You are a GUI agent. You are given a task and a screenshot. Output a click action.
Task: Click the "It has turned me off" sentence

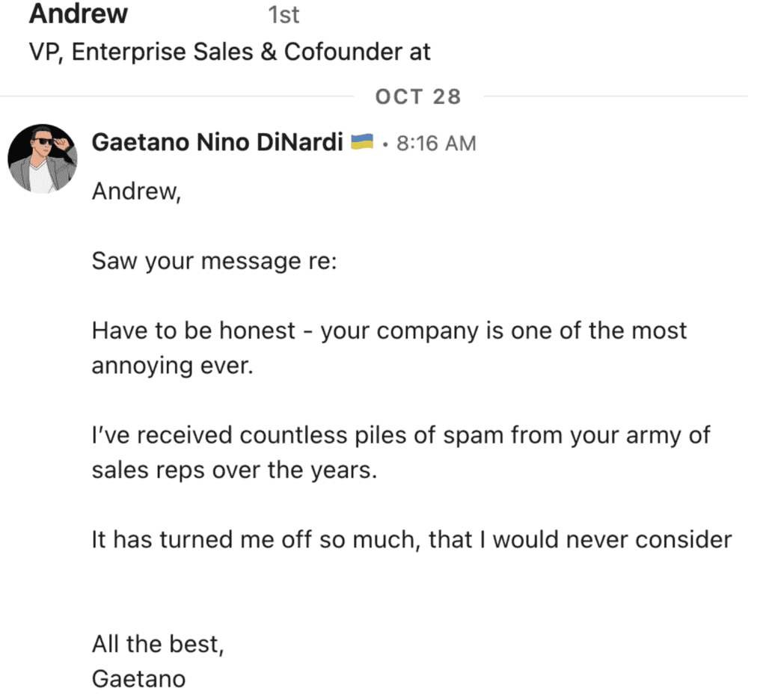click(411, 539)
